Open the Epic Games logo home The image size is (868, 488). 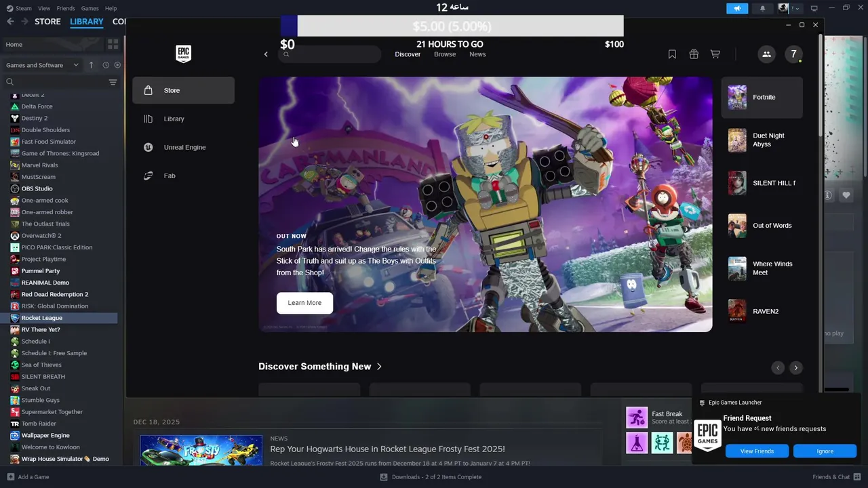[183, 54]
